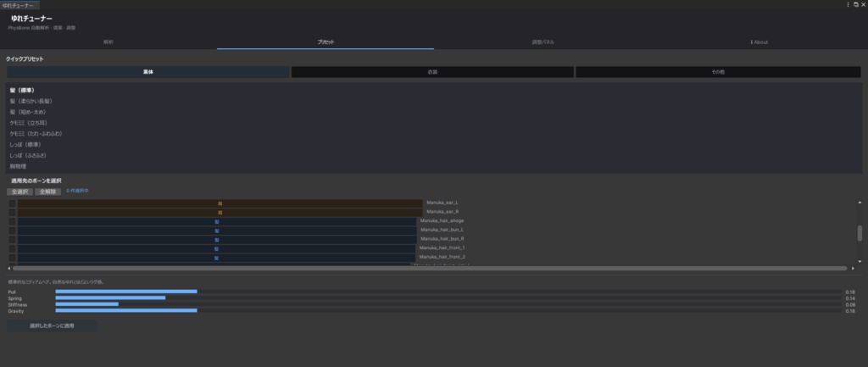Click the 適用先のボーンを選択 heading
The height and width of the screenshot is (367, 868).
click(36, 181)
